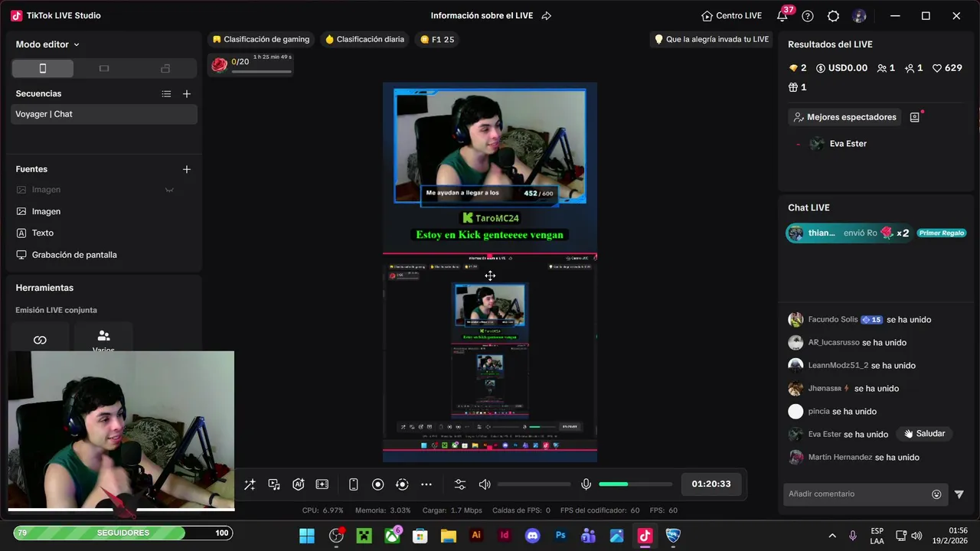Mute the microphone
The height and width of the screenshot is (551, 980).
point(586,484)
